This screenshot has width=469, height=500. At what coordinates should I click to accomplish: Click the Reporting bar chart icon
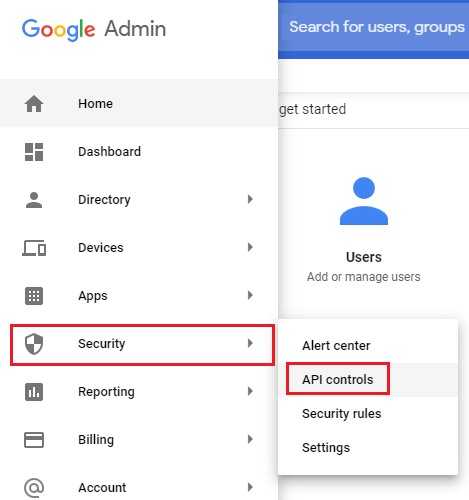[x=34, y=392]
